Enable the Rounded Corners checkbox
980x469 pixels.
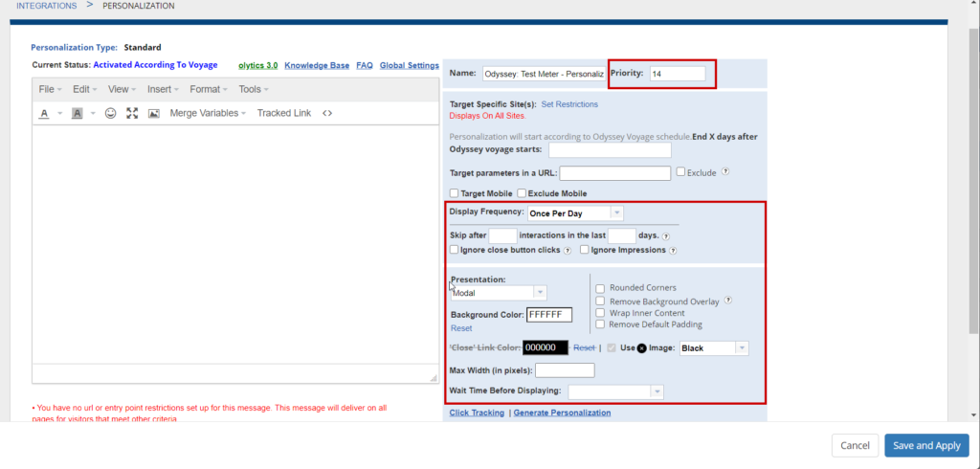coord(600,288)
